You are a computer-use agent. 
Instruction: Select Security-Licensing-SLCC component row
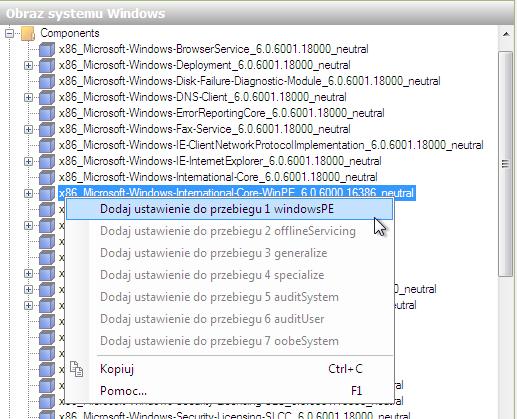235,415
